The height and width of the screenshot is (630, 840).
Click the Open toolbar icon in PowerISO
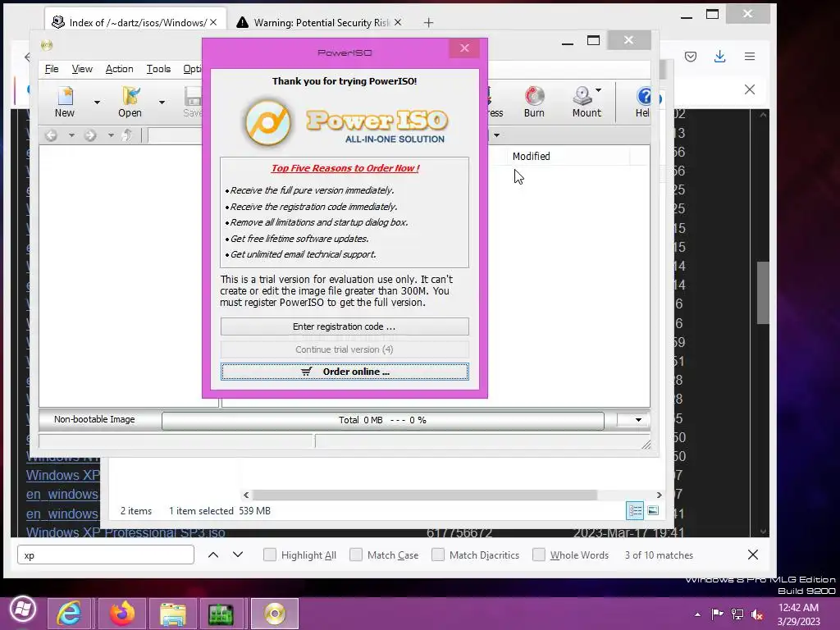point(130,102)
